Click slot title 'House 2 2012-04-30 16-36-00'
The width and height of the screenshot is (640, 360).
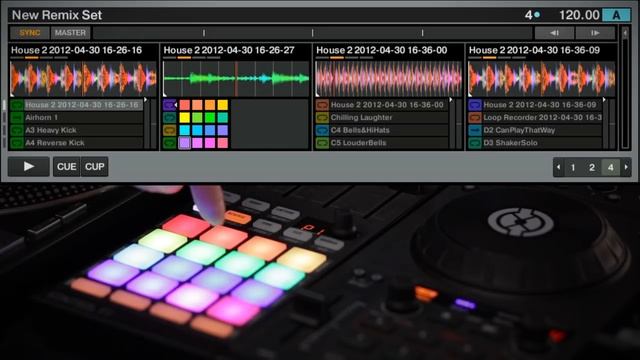pyautogui.click(x=382, y=50)
